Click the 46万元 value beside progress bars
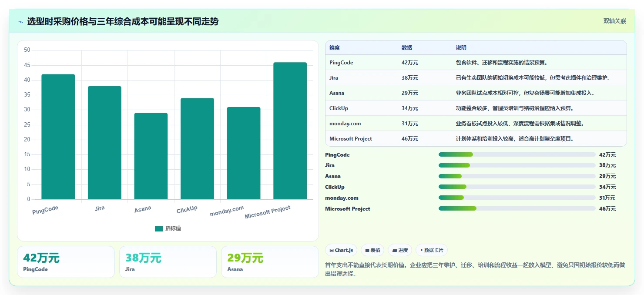 (x=607, y=209)
